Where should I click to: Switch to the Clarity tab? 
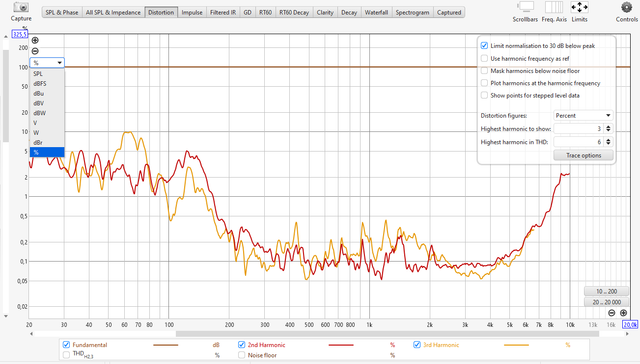click(x=325, y=12)
